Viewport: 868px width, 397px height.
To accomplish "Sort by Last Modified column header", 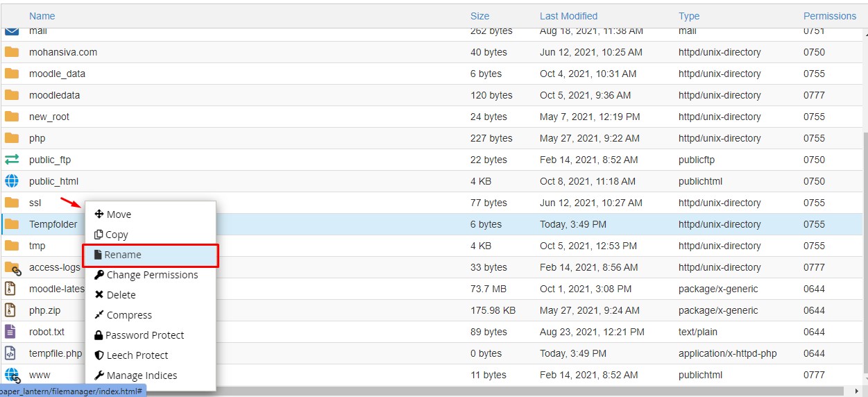I will tap(568, 16).
